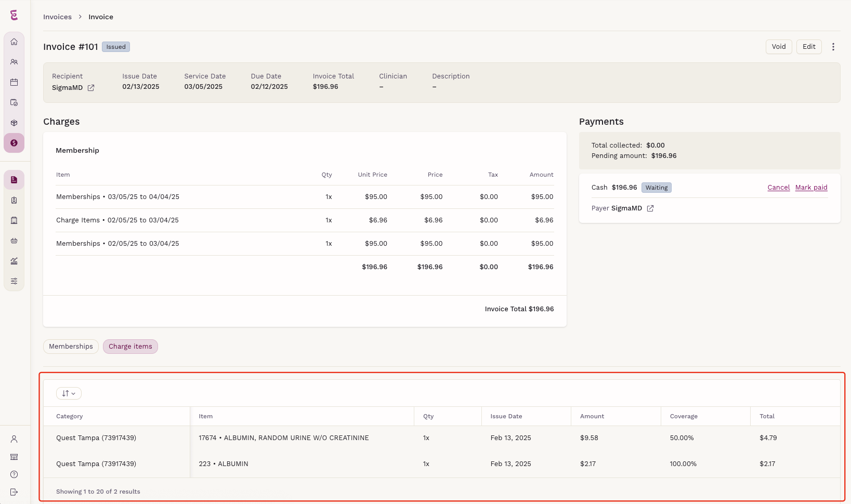Click Showing 1 to 20 of 2 results

coord(98,492)
